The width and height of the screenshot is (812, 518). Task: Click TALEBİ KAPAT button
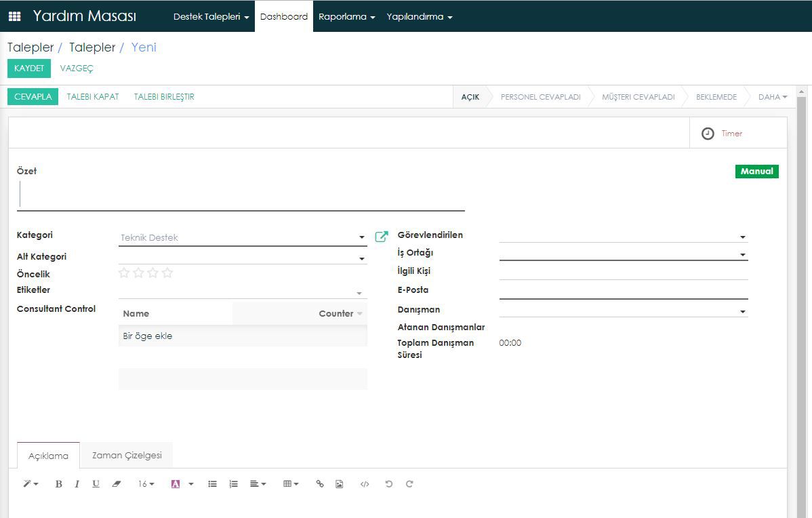(x=93, y=97)
